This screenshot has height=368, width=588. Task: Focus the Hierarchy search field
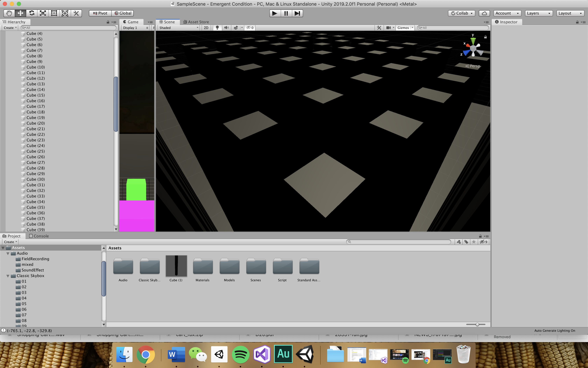69,28
